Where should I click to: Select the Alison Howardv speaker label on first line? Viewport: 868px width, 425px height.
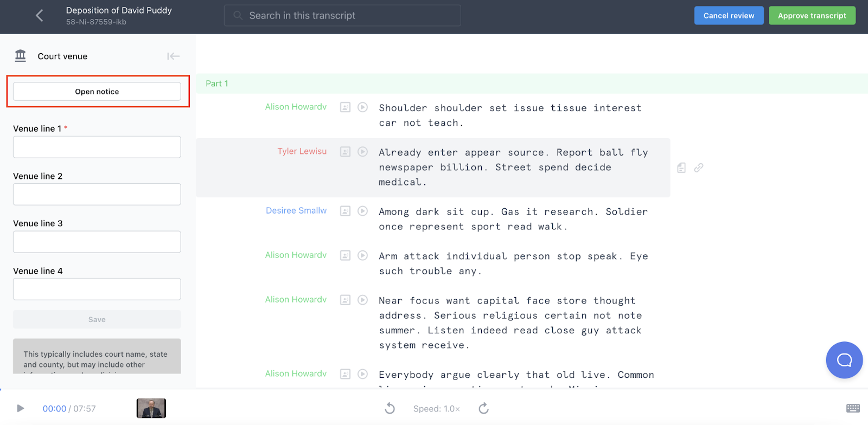296,107
